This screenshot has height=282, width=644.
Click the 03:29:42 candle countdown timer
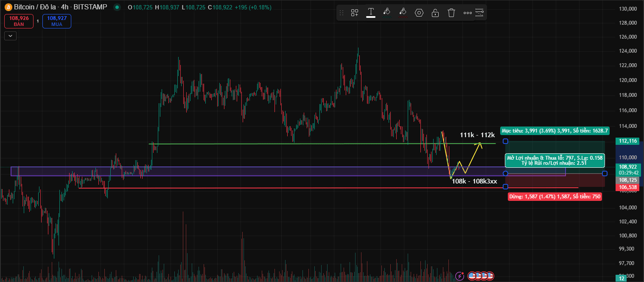tap(629, 173)
